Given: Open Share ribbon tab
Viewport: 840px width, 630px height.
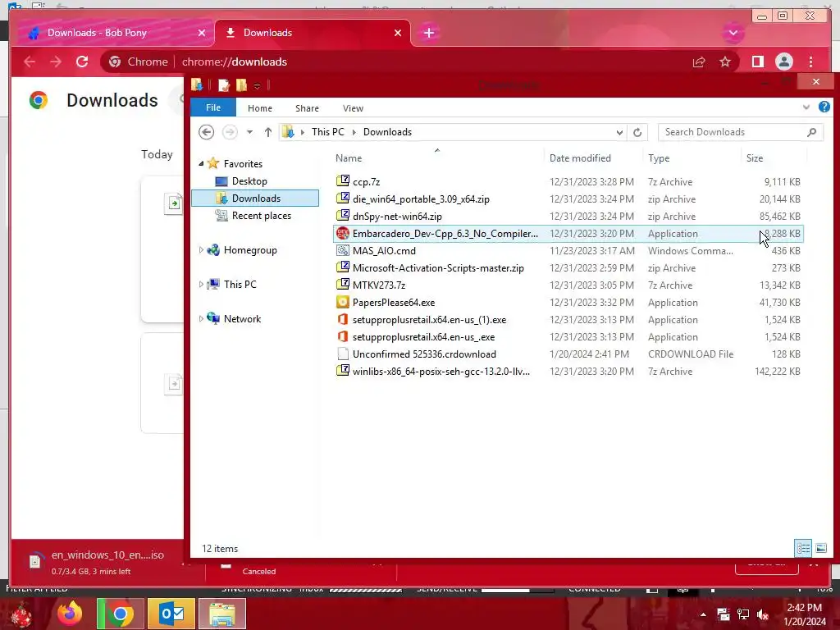Looking at the screenshot, I should (x=307, y=108).
